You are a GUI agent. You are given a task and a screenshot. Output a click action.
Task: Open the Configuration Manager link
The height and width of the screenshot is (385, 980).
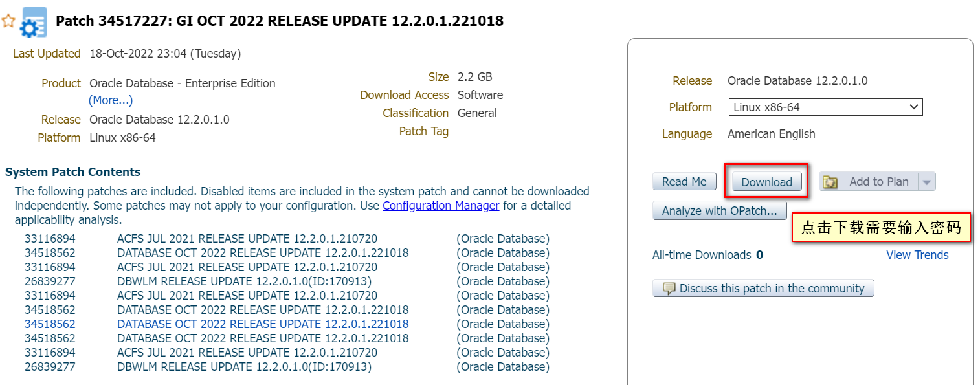click(x=441, y=206)
